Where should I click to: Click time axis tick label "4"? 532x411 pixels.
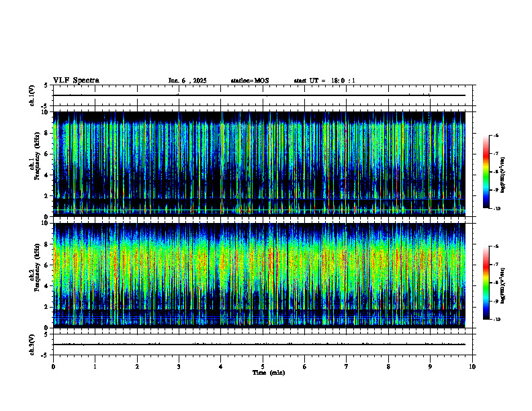click(221, 367)
